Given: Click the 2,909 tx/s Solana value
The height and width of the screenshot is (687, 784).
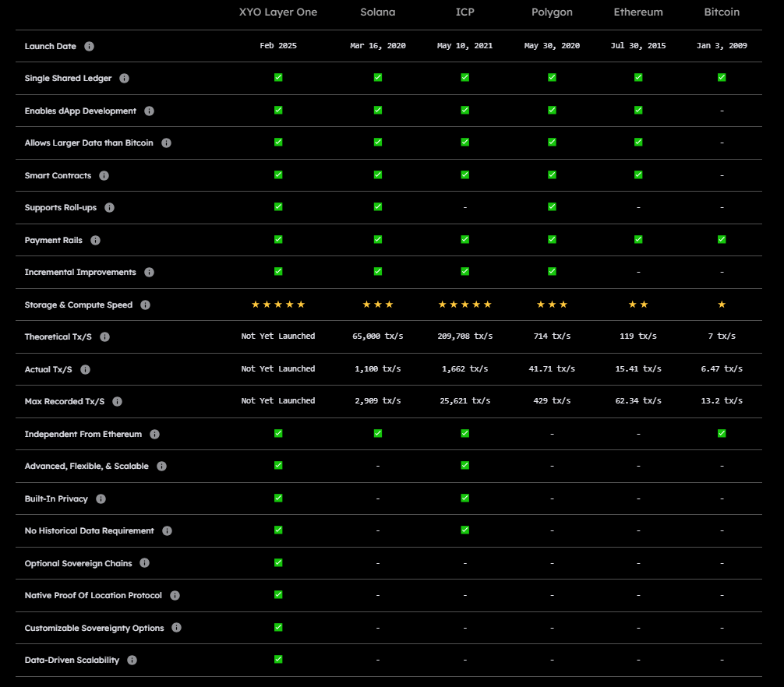Looking at the screenshot, I should [378, 400].
